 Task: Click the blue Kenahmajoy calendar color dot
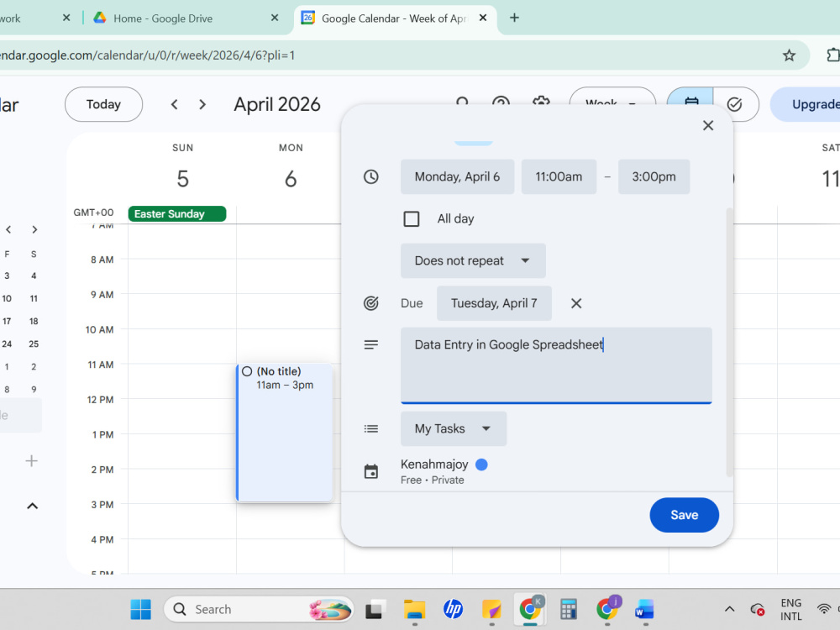(481, 465)
